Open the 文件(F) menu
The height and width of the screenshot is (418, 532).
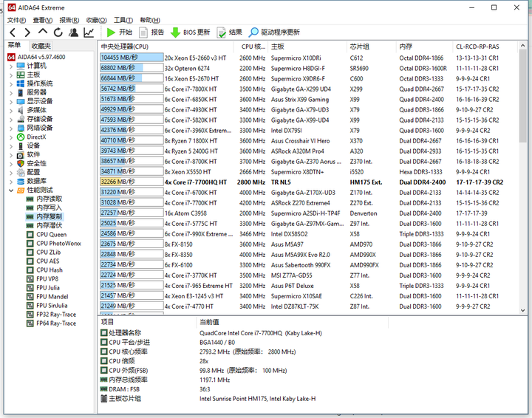(x=16, y=21)
